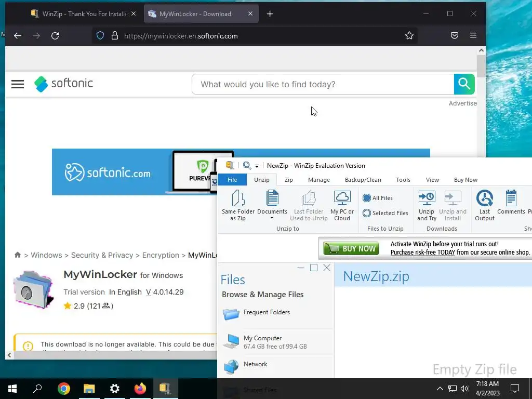The width and height of the screenshot is (532, 399).
Task: Click WinZip app icon in title bar
Action: pos(230,165)
